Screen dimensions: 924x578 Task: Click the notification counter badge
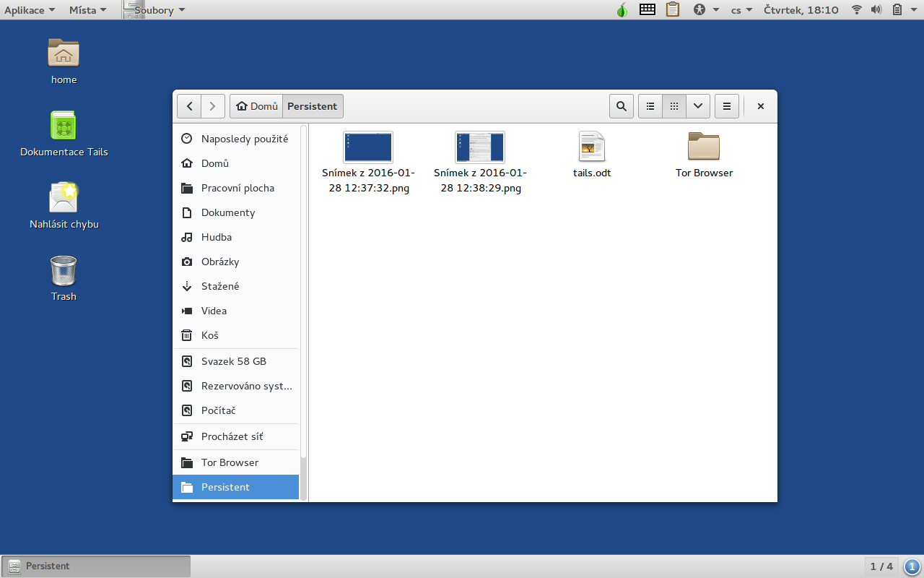click(912, 566)
